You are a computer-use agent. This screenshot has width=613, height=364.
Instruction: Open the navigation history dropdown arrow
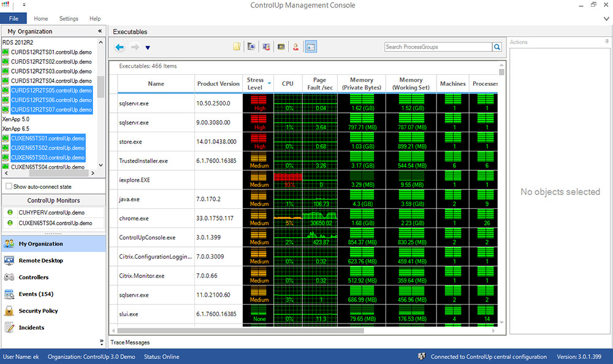[x=148, y=48]
